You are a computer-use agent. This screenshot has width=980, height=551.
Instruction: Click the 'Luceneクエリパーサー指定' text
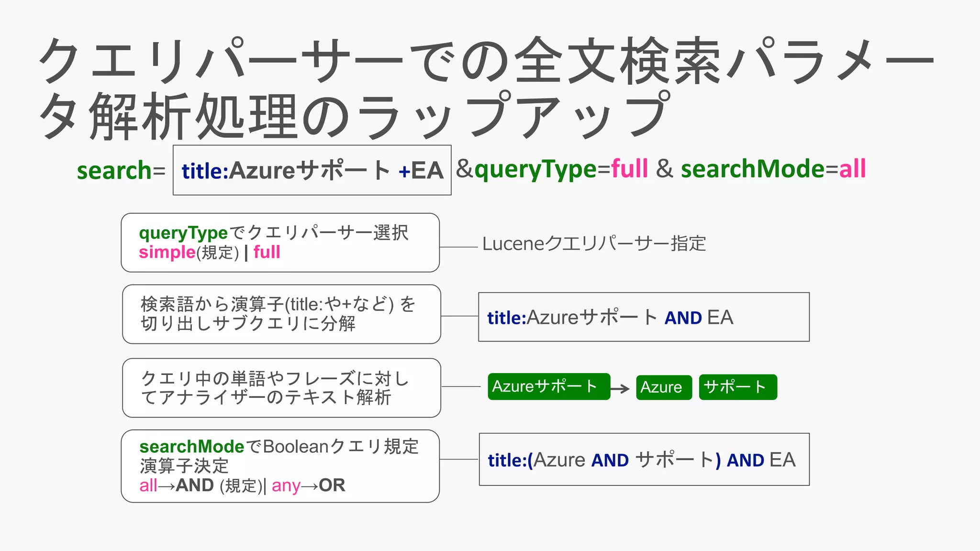pos(594,244)
